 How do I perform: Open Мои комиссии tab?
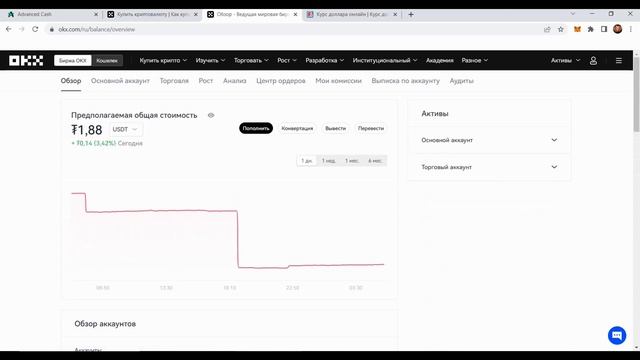[338, 81]
